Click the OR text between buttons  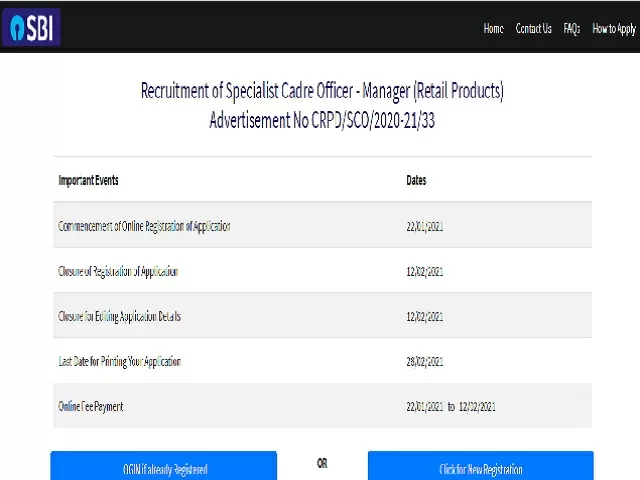322,463
